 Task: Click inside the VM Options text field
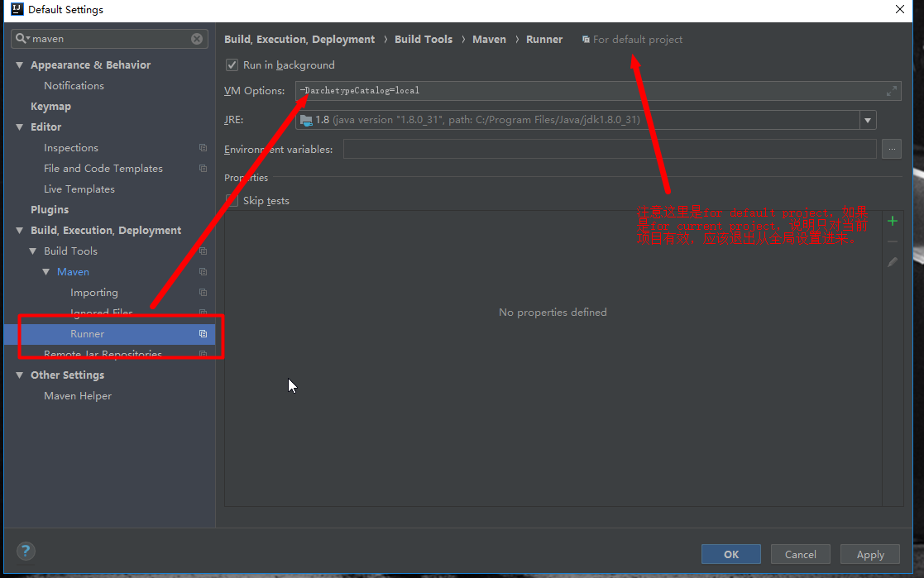pyautogui.click(x=579, y=91)
